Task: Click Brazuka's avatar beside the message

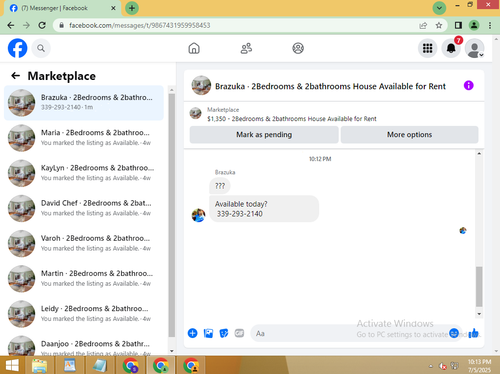Action: pyautogui.click(x=198, y=215)
